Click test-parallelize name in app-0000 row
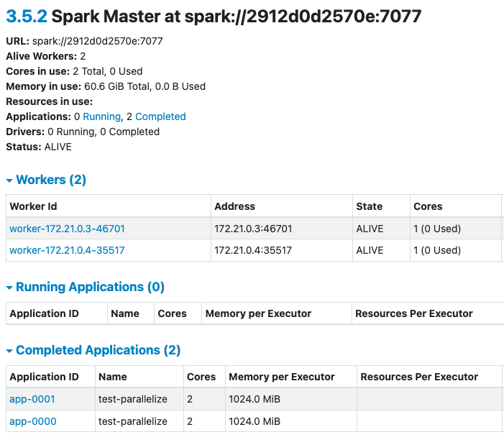504x445 pixels. click(133, 421)
